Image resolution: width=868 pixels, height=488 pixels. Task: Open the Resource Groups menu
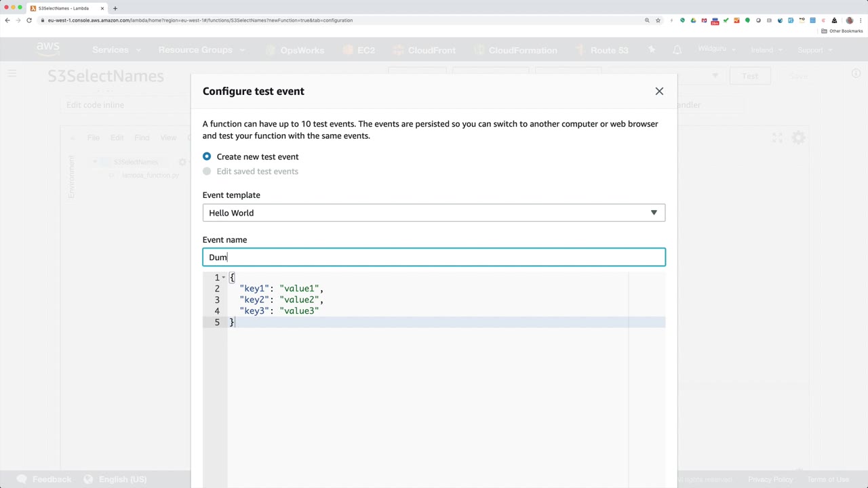click(x=201, y=50)
